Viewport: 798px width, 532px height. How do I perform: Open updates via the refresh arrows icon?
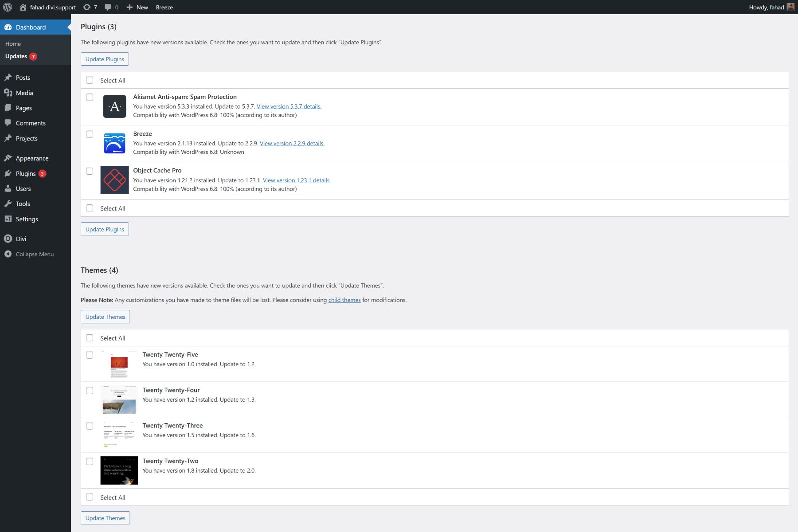pyautogui.click(x=86, y=7)
